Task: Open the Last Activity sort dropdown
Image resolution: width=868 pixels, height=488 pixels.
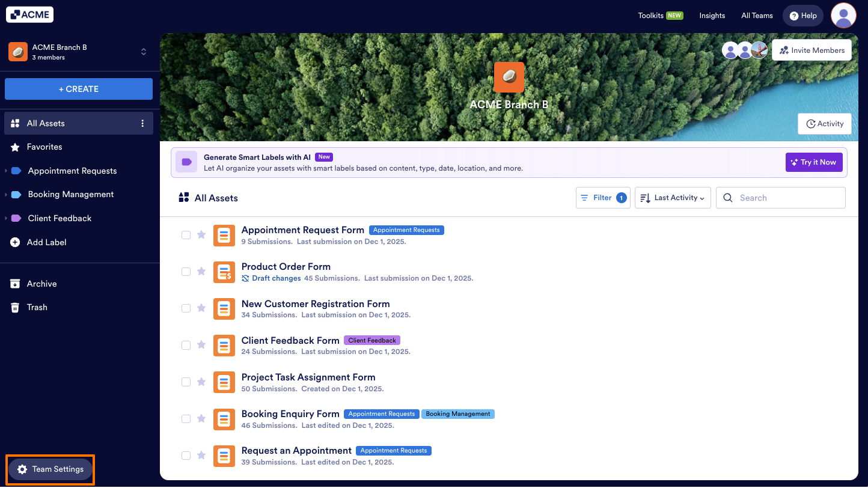Action: tap(673, 198)
